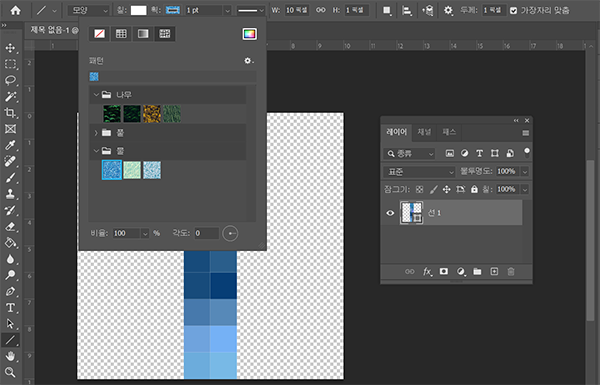Select the Healing Brush tool
The width and height of the screenshot is (600, 385).
pyautogui.click(x=10, y=162)
